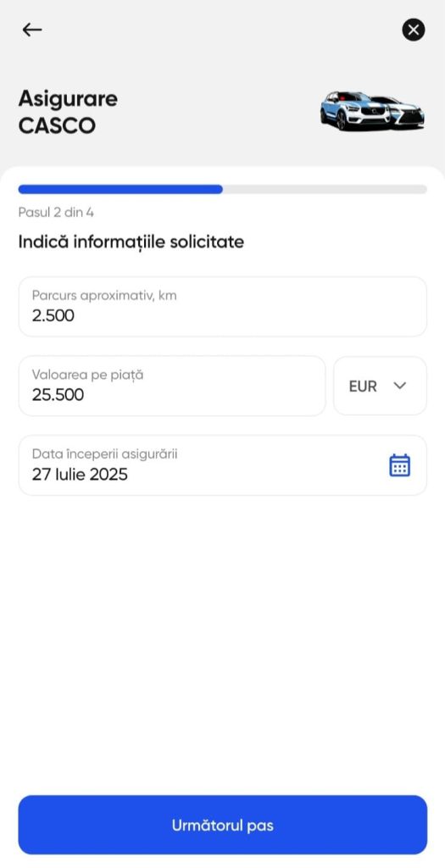The height and width of the screenshot is (868, 445).
Task: Select the 27 Iulie 2025 date value
Action: pos(80,475)
